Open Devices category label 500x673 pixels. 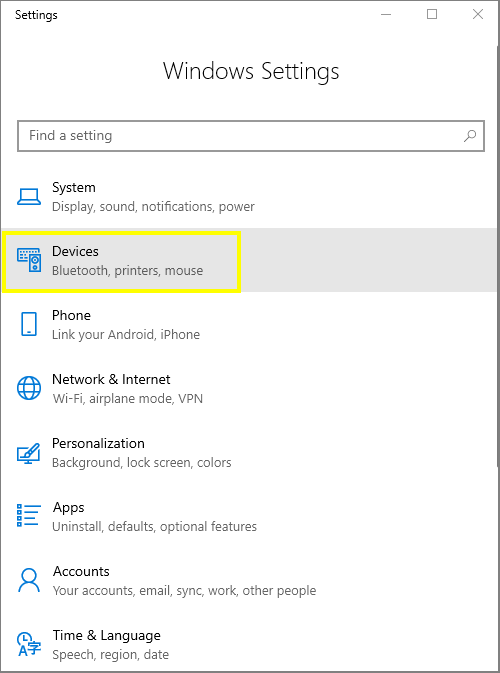pyautogui.click(x=75, y=251)
